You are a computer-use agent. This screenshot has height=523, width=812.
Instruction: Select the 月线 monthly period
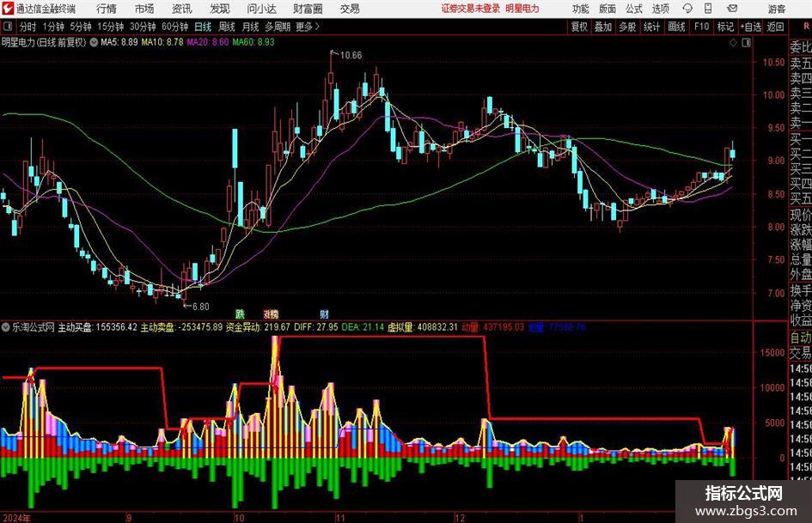click(x=250, y=27)
